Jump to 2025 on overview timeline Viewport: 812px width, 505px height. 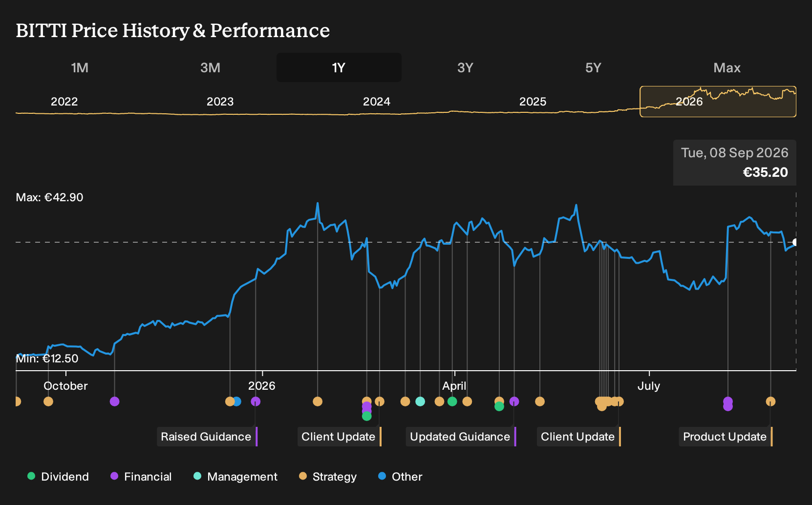[x=533, y=102]
